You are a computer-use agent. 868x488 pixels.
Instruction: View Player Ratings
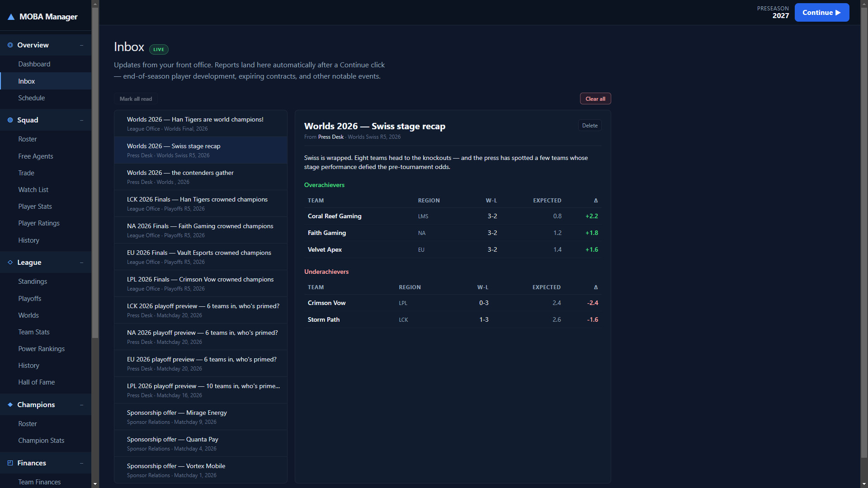point(46,223)
